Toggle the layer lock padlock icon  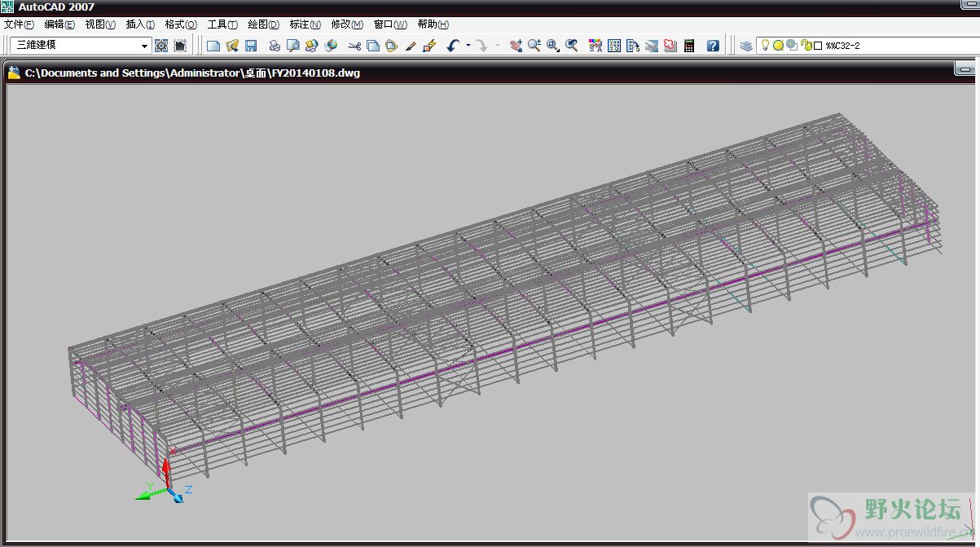click(806, 46)
